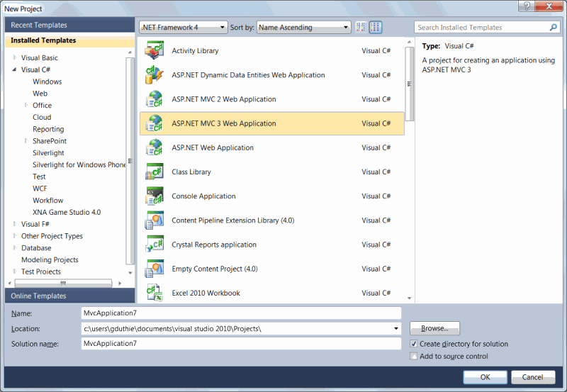The image size is (567, 392).
Task: Click the Crystal Reports application icon
Action: pos(155,244)
